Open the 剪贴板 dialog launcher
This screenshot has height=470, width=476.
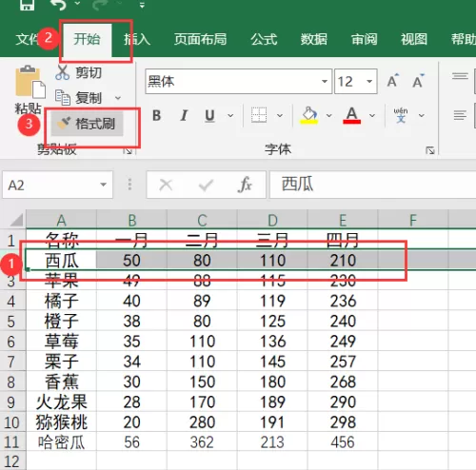128,151
